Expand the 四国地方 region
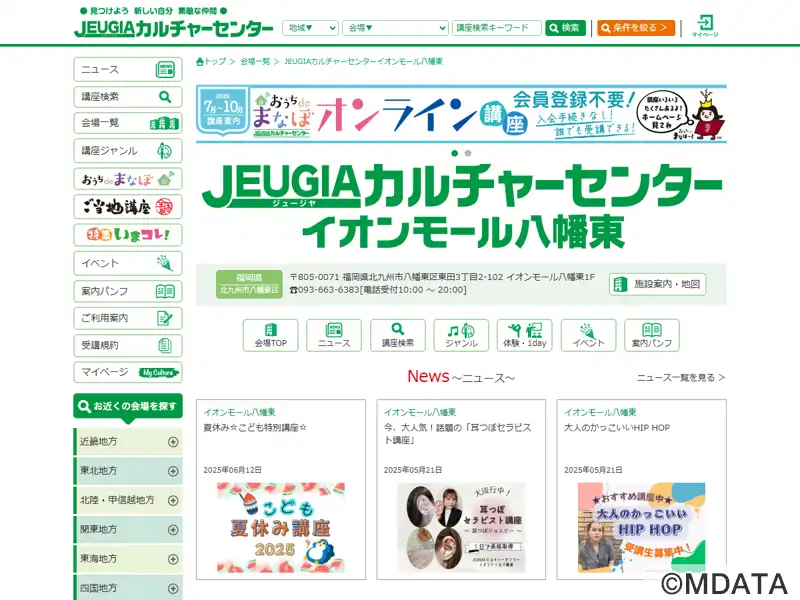 [128, 588]
